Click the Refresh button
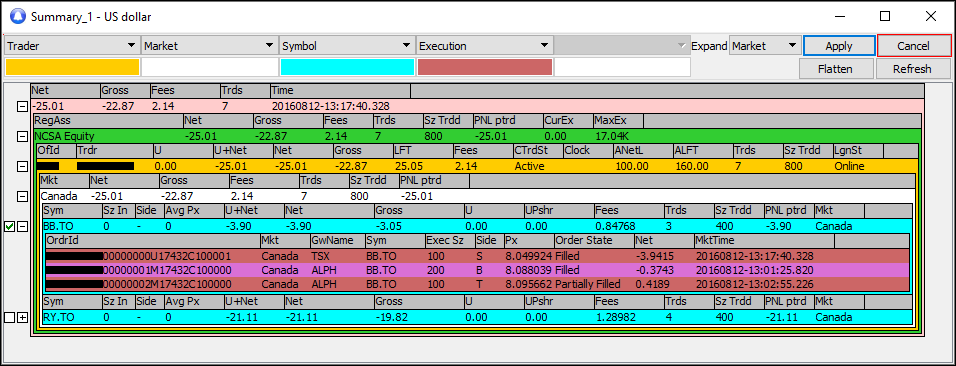 coord(912,69)
